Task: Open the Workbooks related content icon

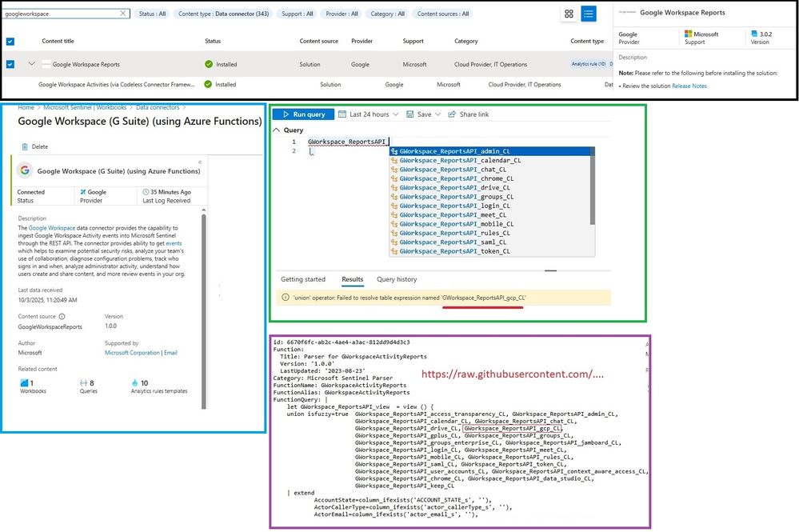Action: click(x=24, y=382)
